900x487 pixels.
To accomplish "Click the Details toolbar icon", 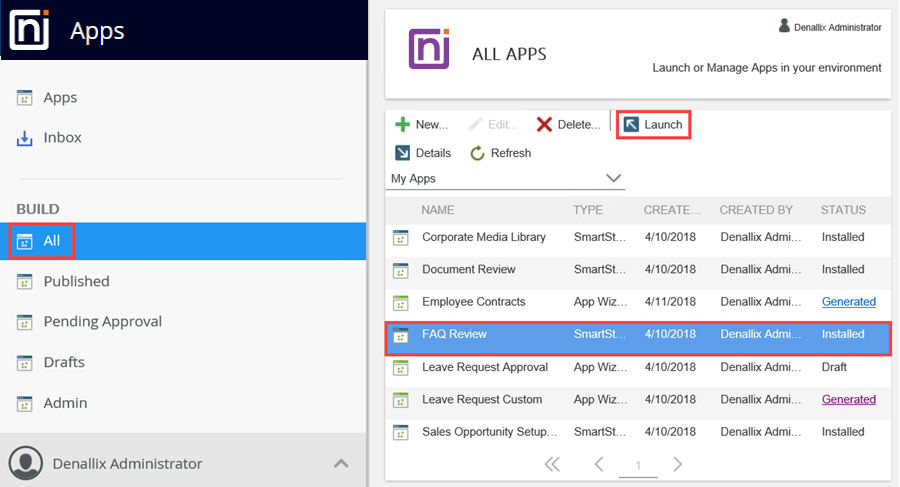I will point(402,153).
